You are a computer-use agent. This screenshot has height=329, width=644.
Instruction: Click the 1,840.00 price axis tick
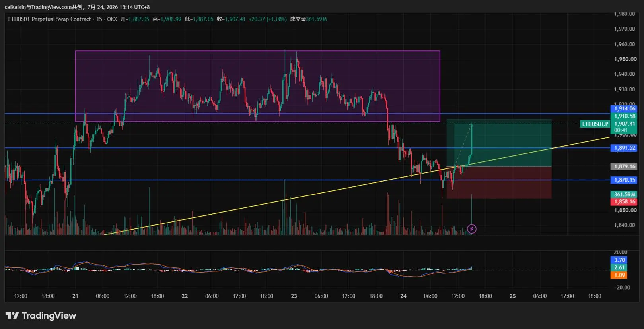[625, 225]
